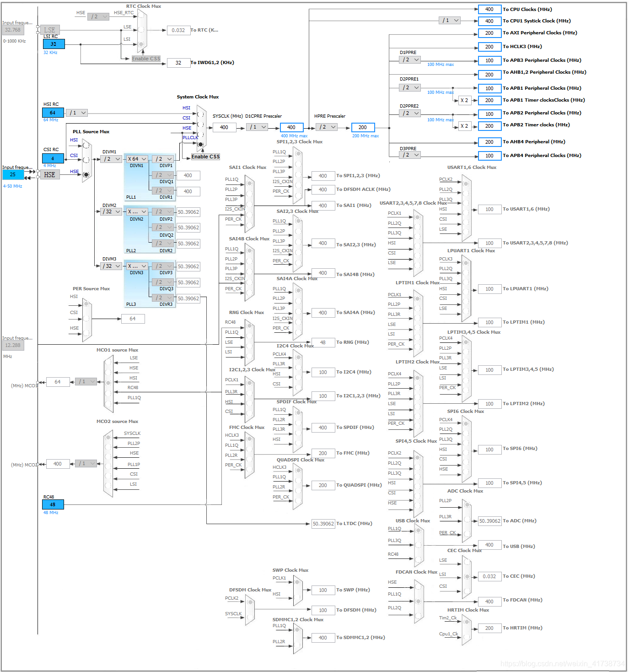Click the To HRTIM (MHz) value field
This screenshot has width=629, height=672.
tap(489, 628)
